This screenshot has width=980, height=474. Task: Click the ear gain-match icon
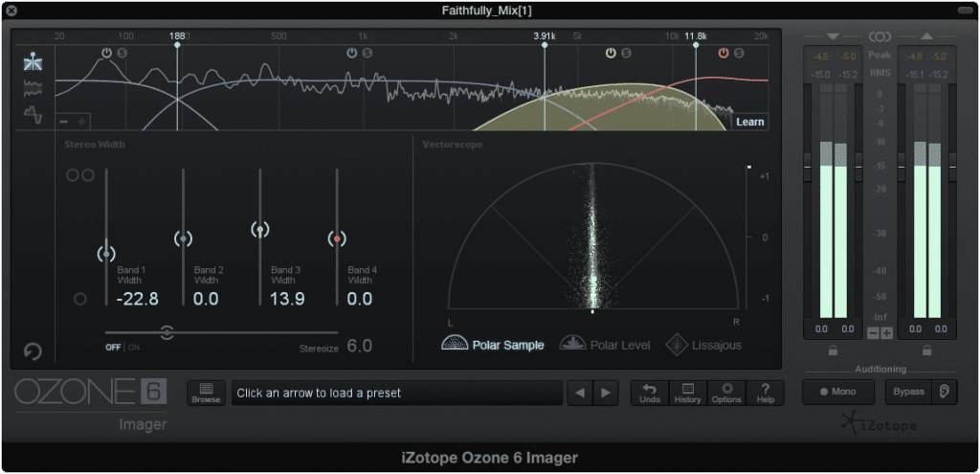(945, 392)
